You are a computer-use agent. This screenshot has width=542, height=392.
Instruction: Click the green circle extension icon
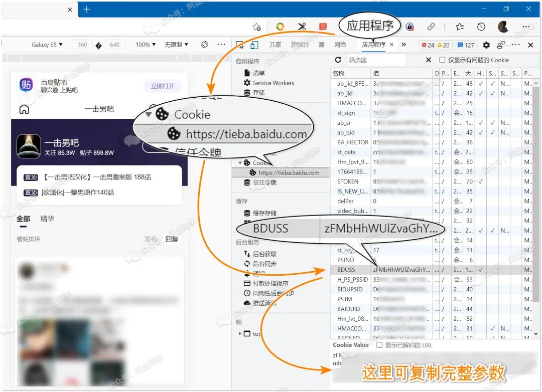pyautogui.click(x=280, y=27)
